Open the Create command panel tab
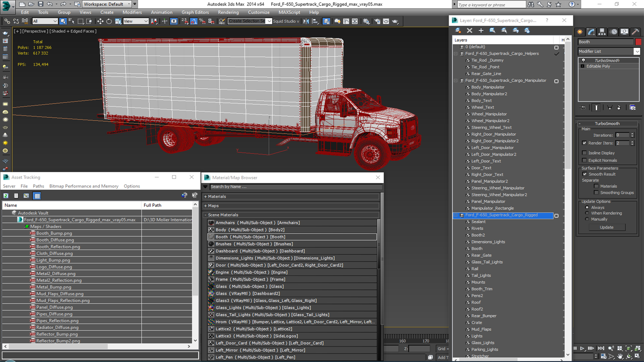Image resolution: width=644 pixels, height=362 pixels. 580,32
